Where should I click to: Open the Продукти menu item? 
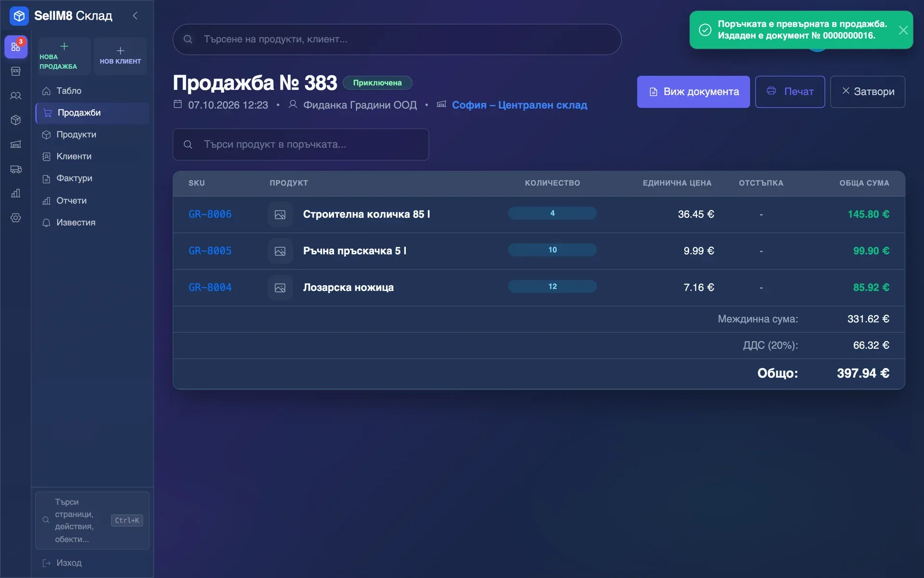click(x=92, y=134)
